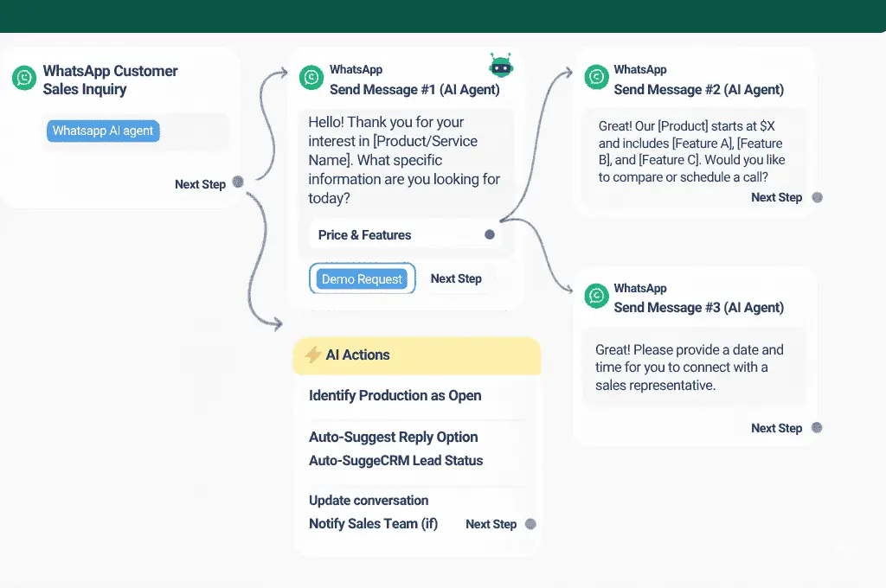The image size is (886, 588).
Task: Click Next Step dot on Customer Sales Inquiry card
Action: click(238, 182)
